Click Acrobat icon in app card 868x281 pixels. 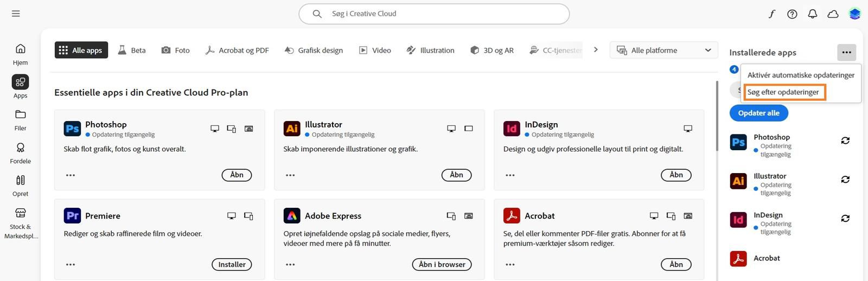pos(512,215)
